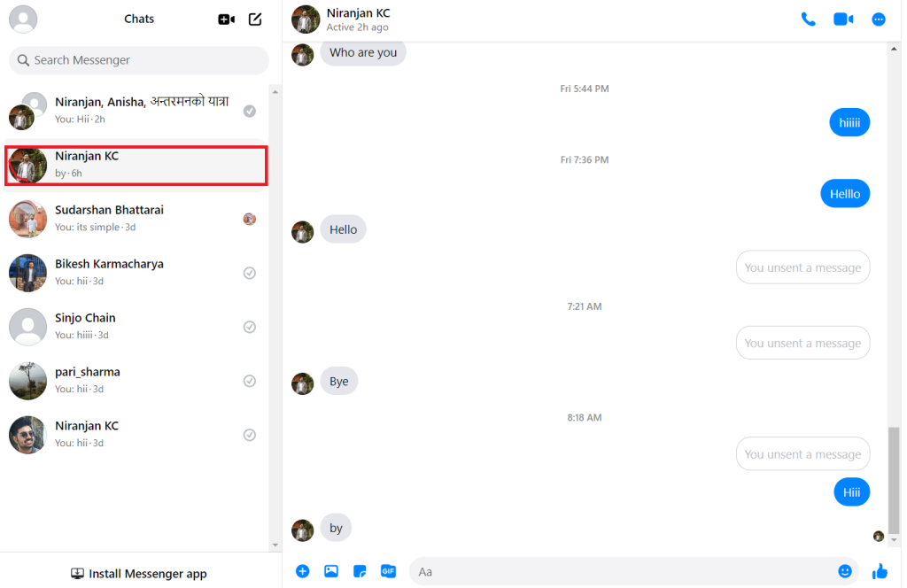
Task: Click sent checkmark on Sinjo Chain row
Action: click(249, 327)
